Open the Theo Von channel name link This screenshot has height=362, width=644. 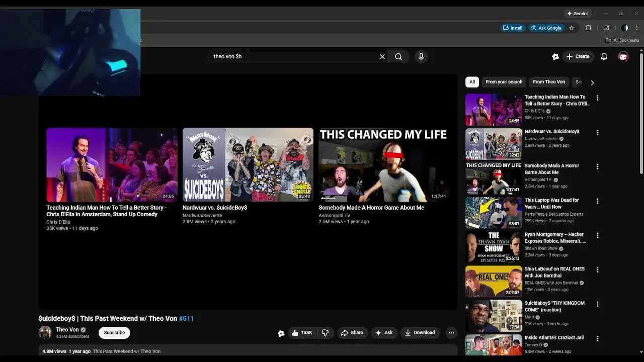pos(67,330)
